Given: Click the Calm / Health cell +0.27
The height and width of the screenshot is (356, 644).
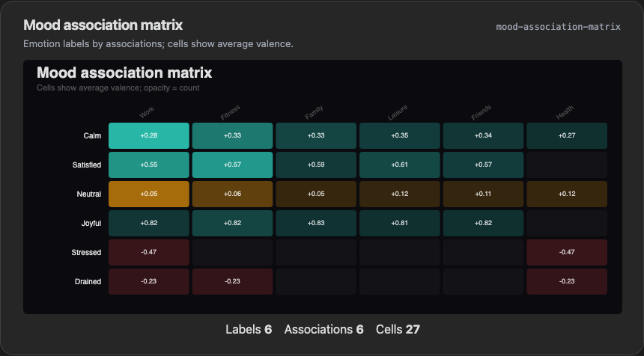Looking at the screenshot, I should point(567,136).
